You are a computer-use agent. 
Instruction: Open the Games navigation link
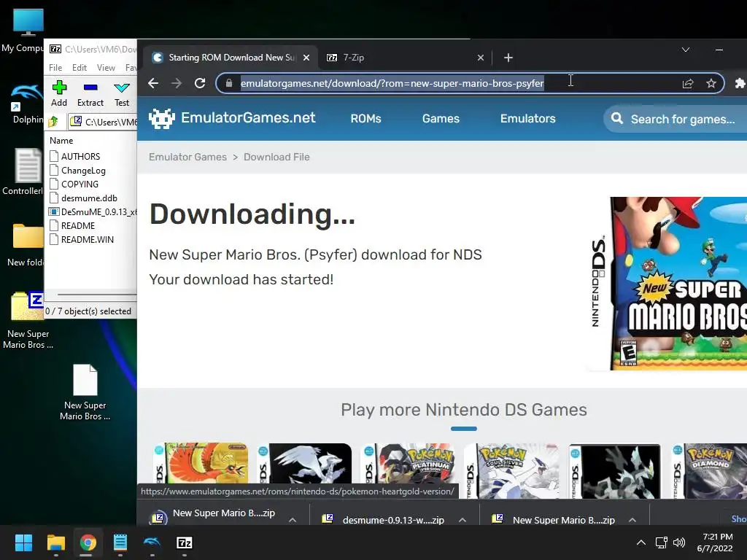441,119
